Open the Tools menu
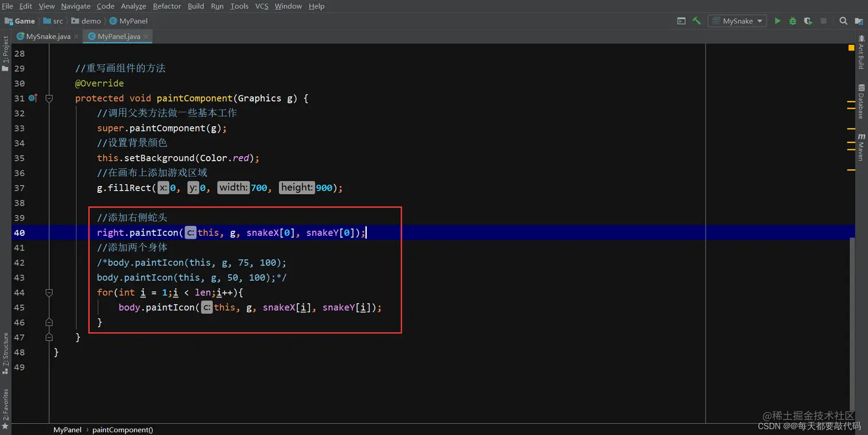Screen dimensions: 868x435 (239, 6)
